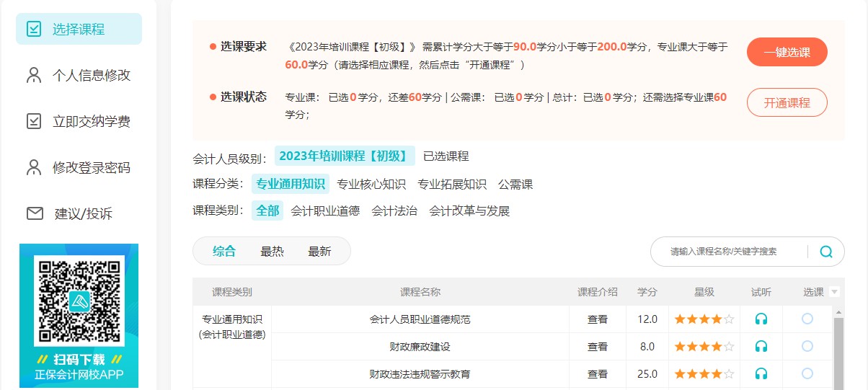Click the scroll-up arrow of course table
Viewport: 868px width, 390px height.
(838, 311)
